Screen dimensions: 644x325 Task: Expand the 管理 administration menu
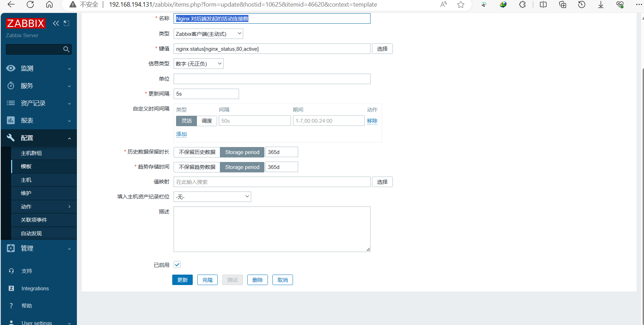[39, 249]
